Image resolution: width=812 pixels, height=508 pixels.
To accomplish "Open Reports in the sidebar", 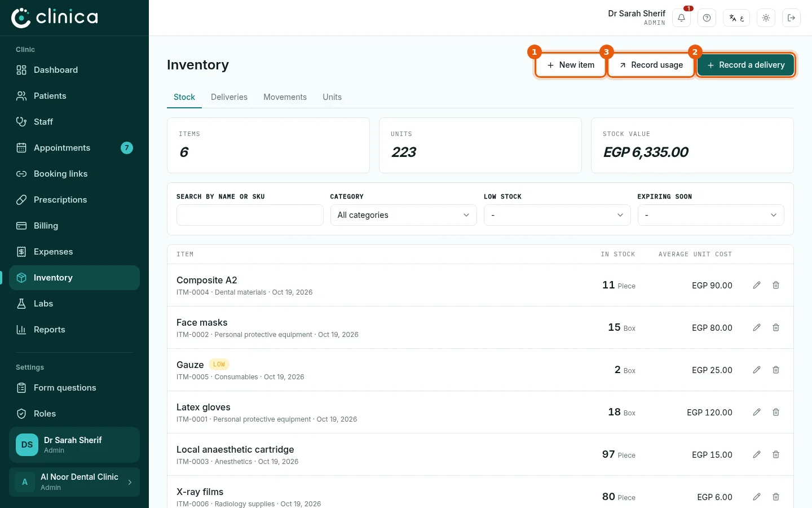I will pos(74,330).
